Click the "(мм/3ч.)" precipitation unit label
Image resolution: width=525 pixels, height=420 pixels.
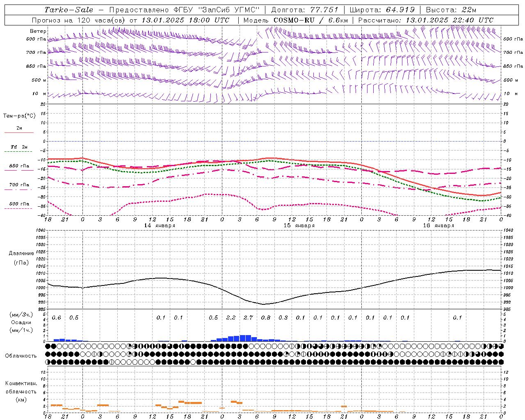click(21, 315)
